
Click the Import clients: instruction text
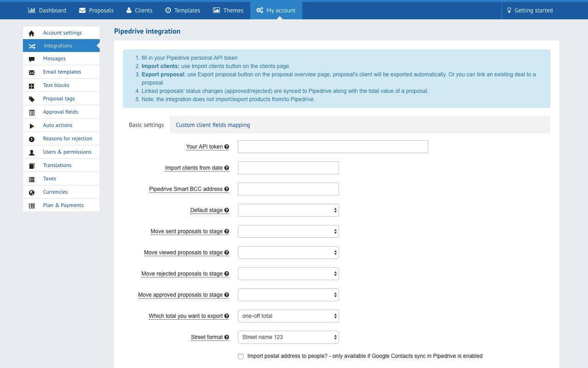(160, 66)
